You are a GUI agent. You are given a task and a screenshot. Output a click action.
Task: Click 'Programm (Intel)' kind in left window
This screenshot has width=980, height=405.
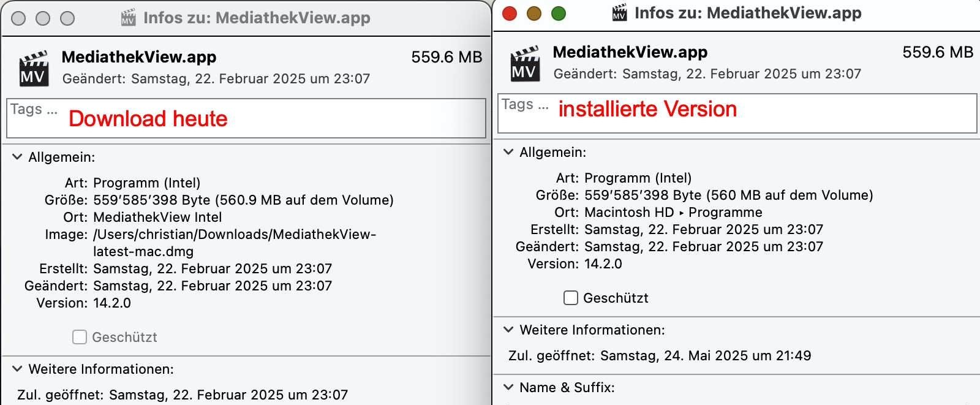point(147,183)
